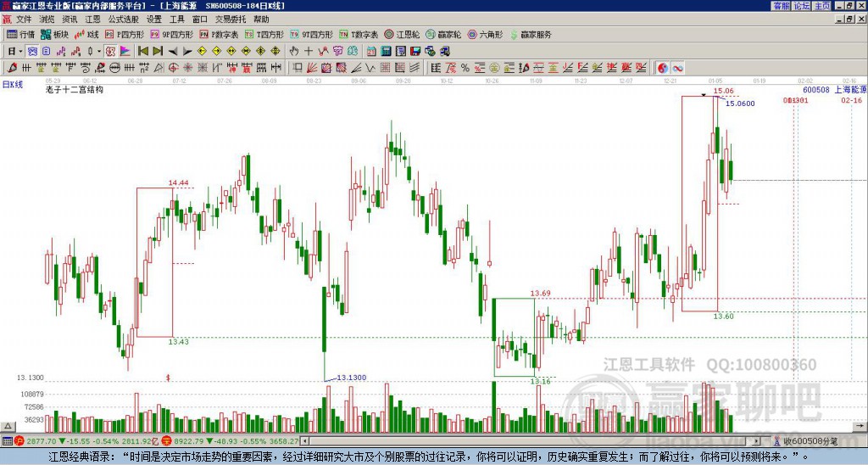
Task: Open the T数字表 time table
Action: (359, 34)
